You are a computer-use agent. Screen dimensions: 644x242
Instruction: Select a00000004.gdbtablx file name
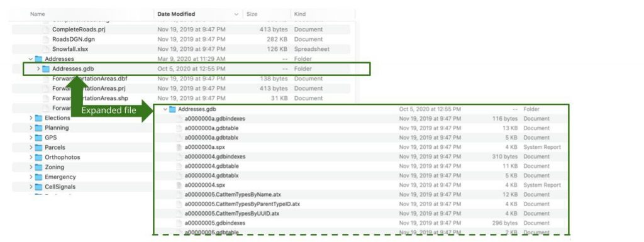pyautogui.click(x=211, y=175)
